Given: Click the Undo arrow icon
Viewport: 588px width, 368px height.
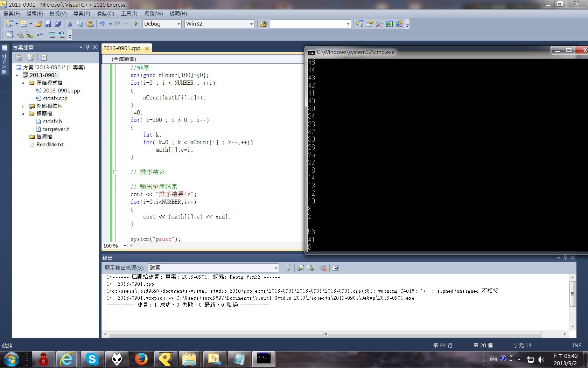Looking at the screenshot, I should tap(102, 24).
